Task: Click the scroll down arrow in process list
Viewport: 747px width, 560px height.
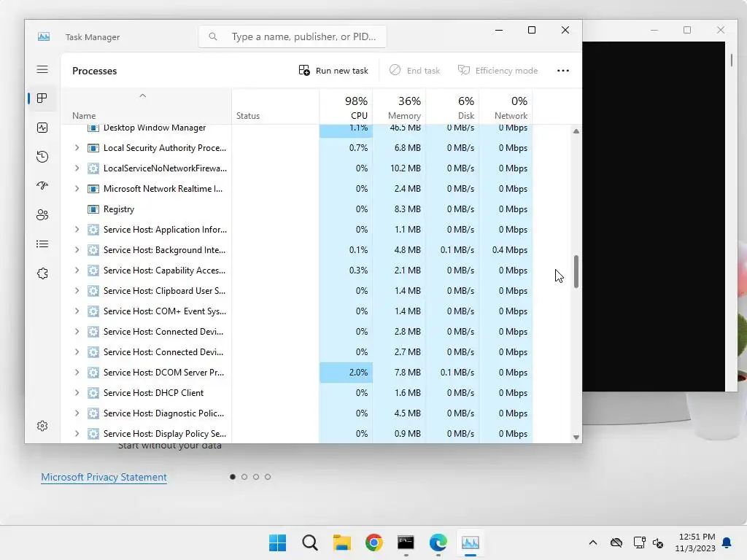Action: pyautogui.click(x=576, y=437)
